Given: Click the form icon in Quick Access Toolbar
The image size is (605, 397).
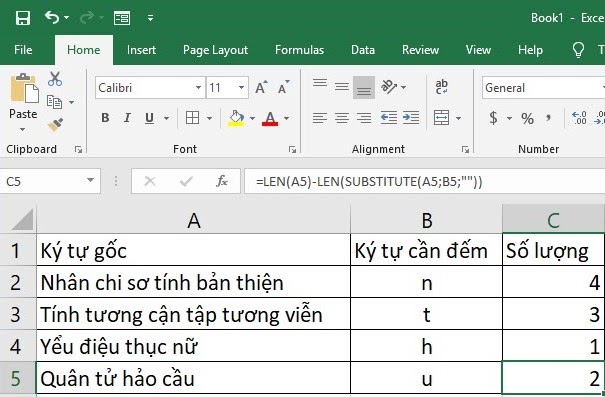Looking at the screenshot, I should point(122,18).
